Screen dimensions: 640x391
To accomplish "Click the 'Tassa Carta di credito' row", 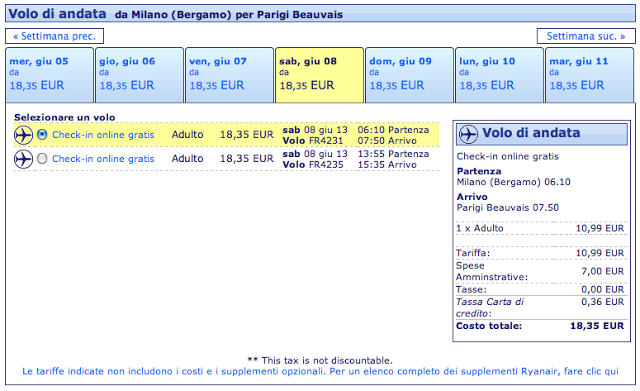I will [x=540, y=308].
